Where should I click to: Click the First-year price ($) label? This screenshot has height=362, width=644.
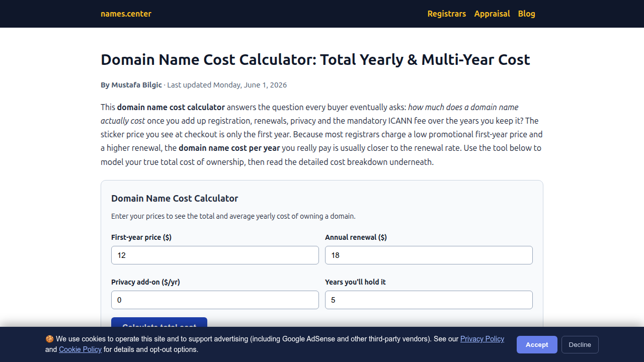[141, 237]
